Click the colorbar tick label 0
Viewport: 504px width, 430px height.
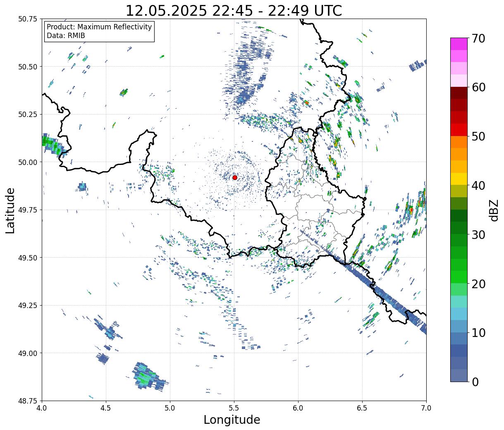[475, 382]
